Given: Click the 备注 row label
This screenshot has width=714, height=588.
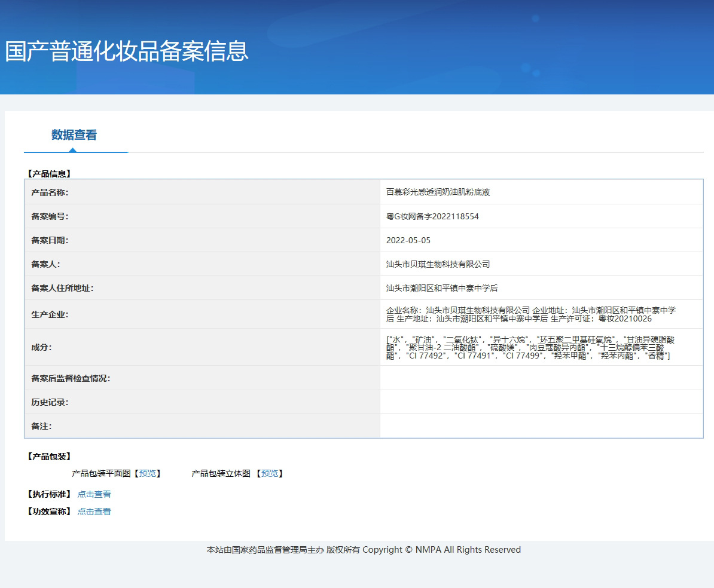Looking at the screenshot, I should coord(41,426).
